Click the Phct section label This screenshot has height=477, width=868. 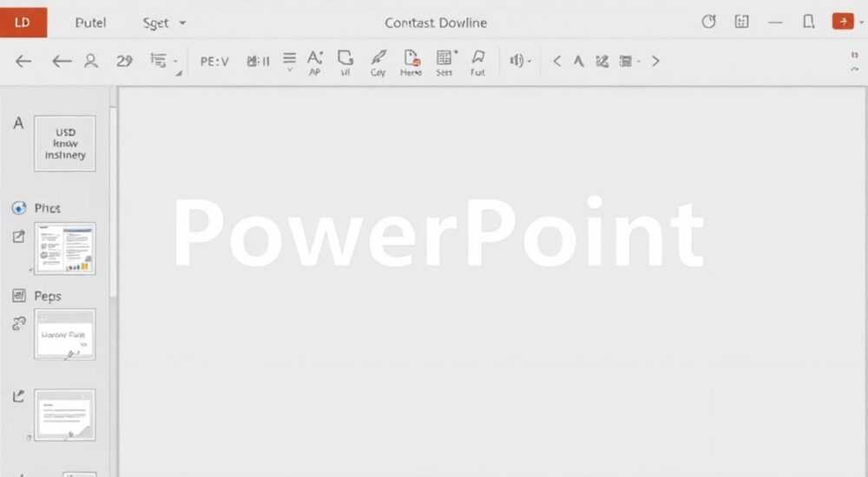(x=48, y=208)
